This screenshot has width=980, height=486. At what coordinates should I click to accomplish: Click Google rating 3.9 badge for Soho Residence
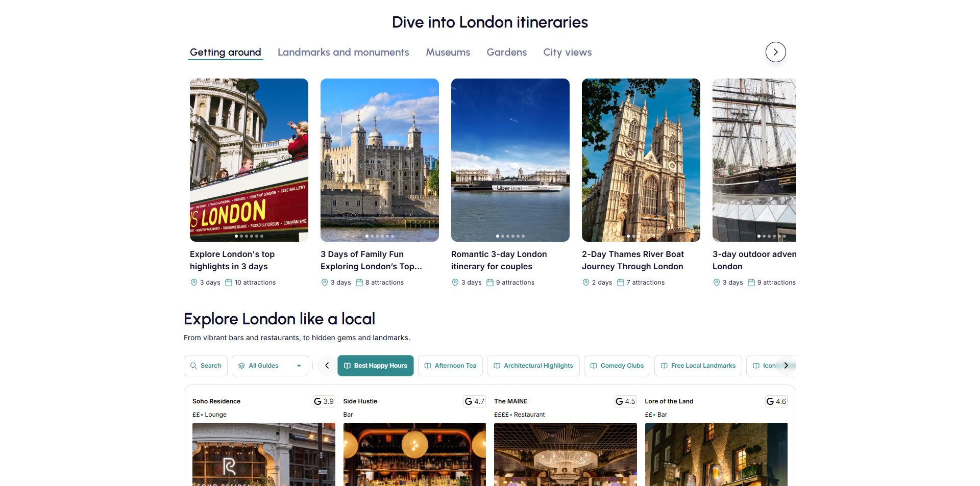pos(324,401)
